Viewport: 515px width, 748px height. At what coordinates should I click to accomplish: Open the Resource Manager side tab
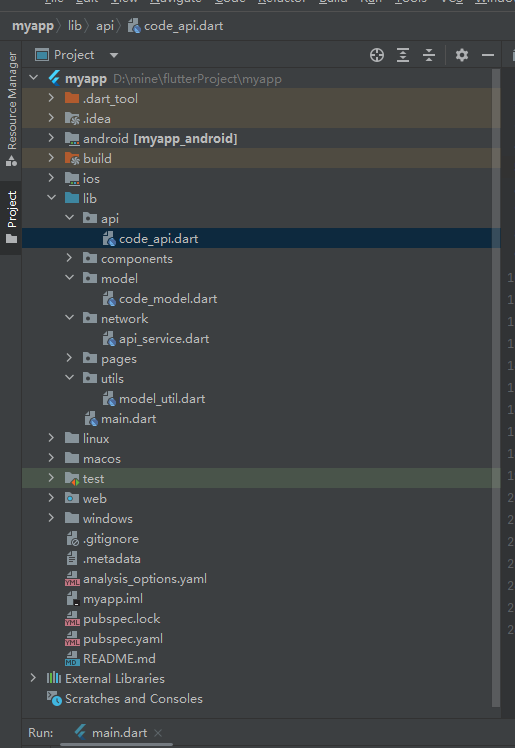11,109
